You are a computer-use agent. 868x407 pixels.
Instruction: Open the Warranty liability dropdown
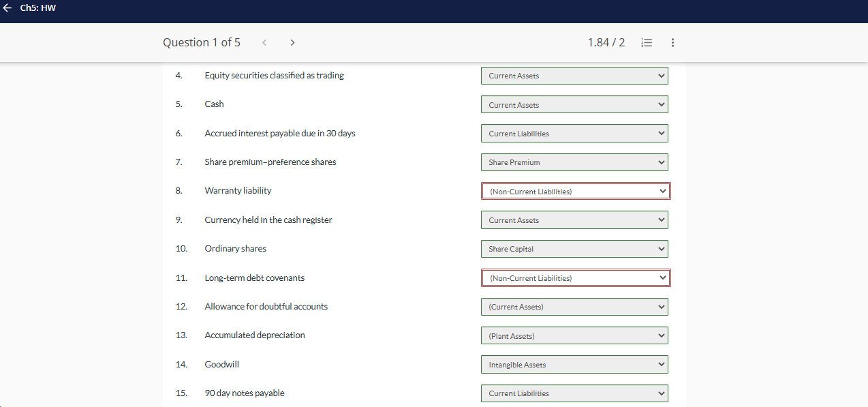click(576, 191)
